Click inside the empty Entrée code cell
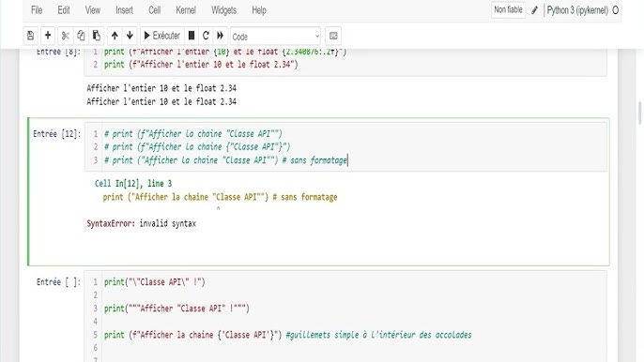644x362 pixels. [345, 316]
